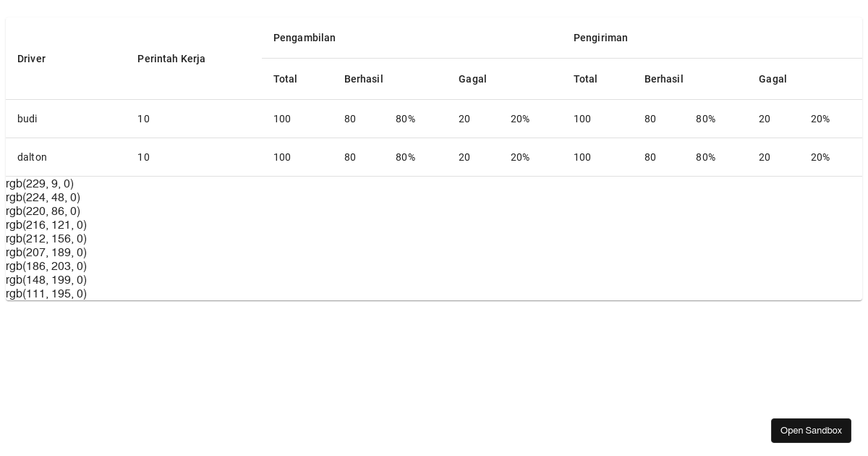Screen dimensions: 868x456
Task: Select the rgb(111, 195, 0) color value
Action: pos(46,294)
